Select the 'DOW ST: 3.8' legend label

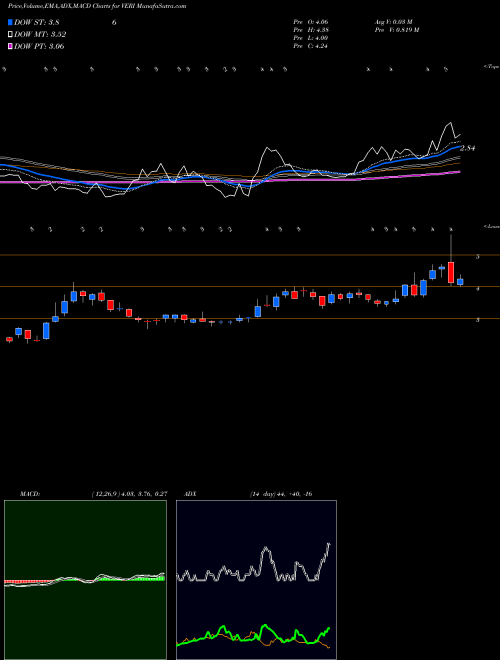37,23
